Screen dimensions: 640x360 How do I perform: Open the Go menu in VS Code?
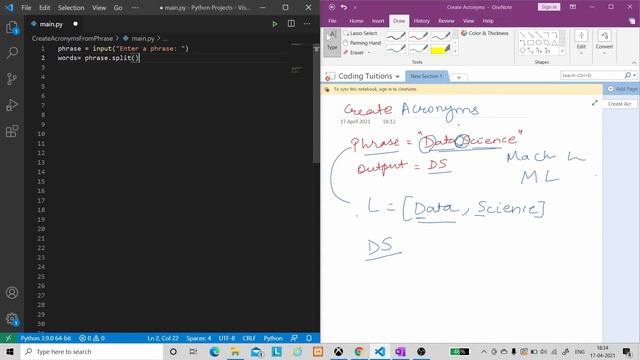coord(118,7)
